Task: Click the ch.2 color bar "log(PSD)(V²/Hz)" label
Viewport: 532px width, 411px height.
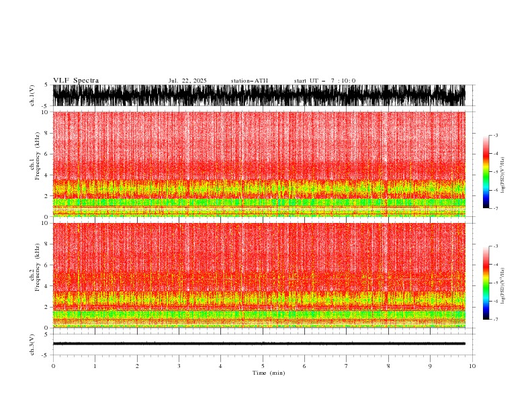Action: coord(503,286)
